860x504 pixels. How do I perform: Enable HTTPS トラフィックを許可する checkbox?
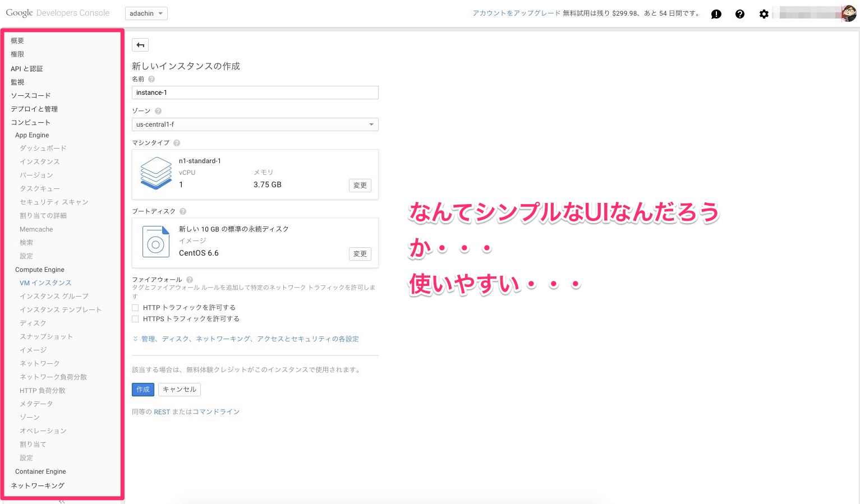135,319
